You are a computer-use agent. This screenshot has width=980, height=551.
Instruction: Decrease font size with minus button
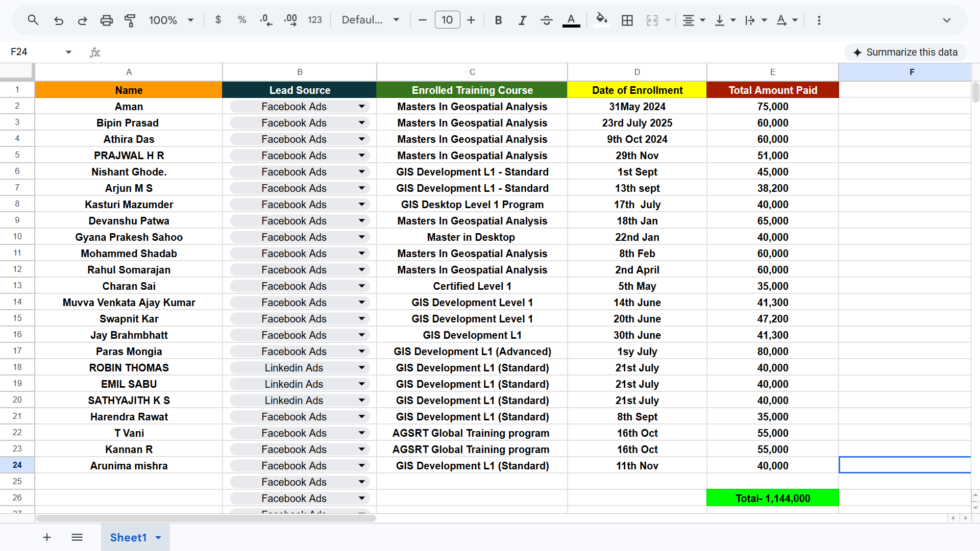pyautogui.click(x=423, y=20)
